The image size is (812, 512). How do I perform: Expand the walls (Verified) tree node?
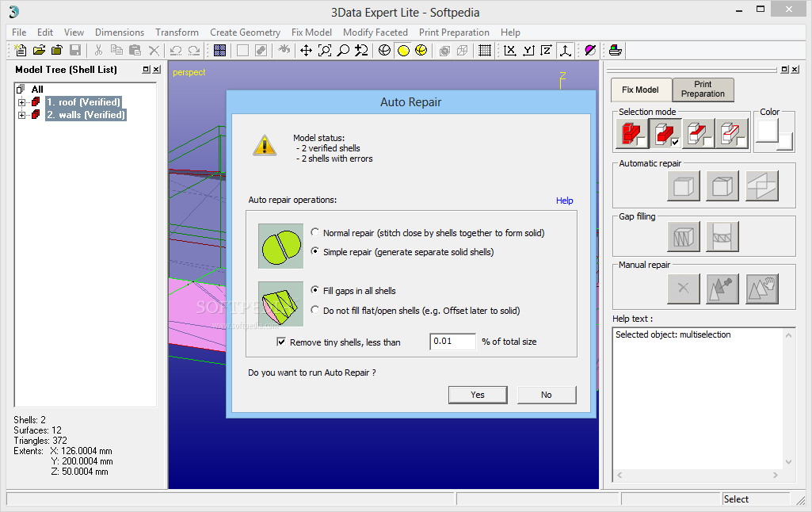click(21, 115)
